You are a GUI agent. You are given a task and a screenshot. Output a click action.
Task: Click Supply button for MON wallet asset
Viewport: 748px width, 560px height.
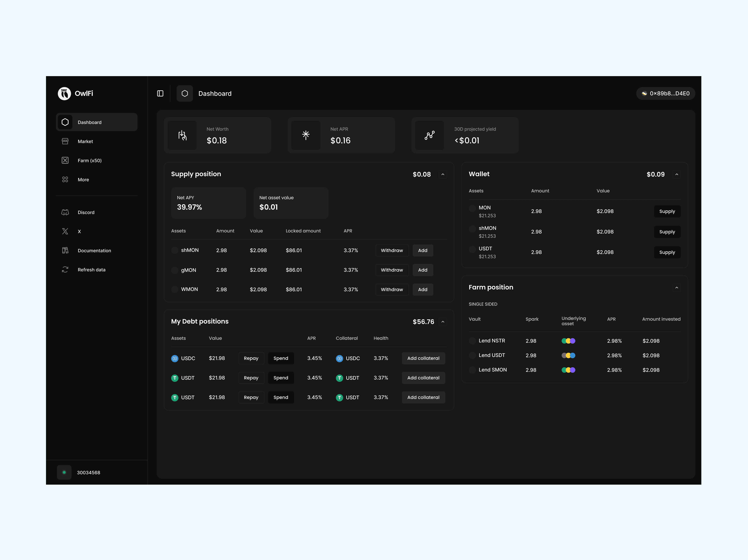click(667, 211)
